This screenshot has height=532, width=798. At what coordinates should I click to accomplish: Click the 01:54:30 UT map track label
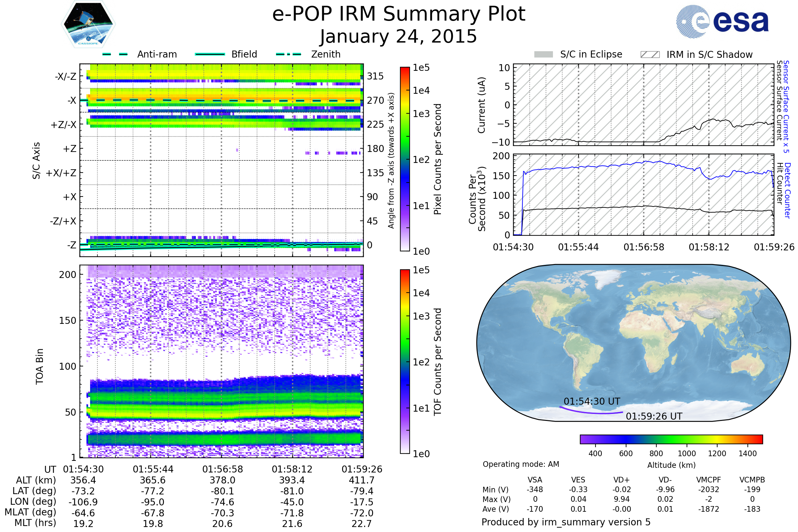[x=592, y=401]
